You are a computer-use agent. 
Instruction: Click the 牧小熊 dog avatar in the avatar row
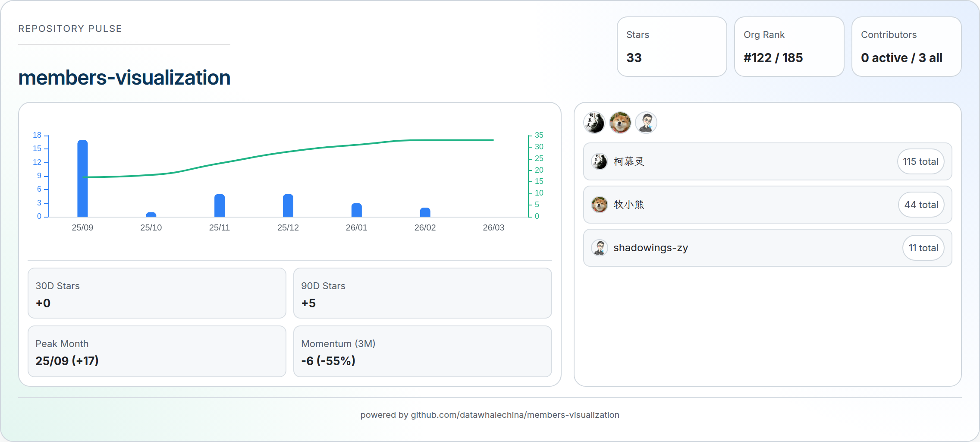click(620, 123)
